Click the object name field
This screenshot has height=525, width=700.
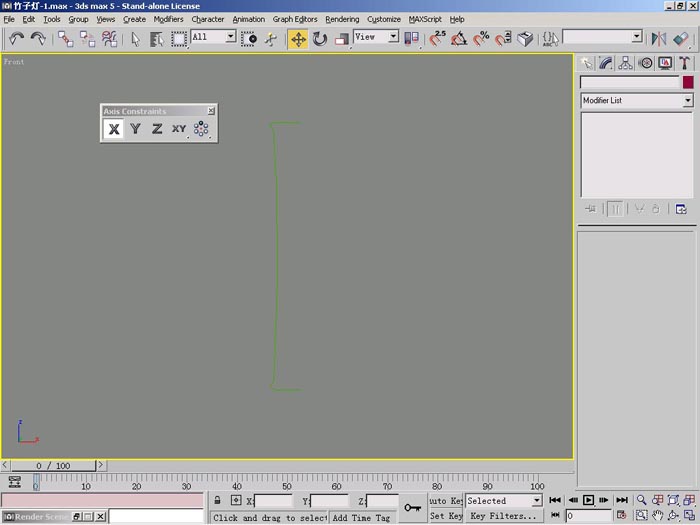629,82
